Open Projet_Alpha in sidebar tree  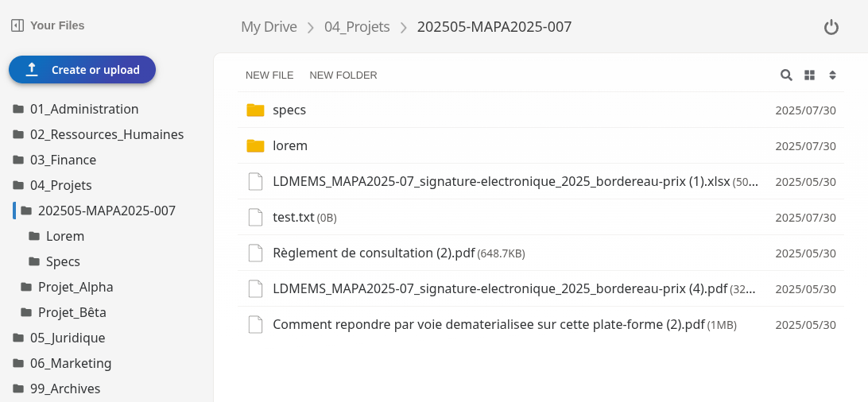coord(76,287)
